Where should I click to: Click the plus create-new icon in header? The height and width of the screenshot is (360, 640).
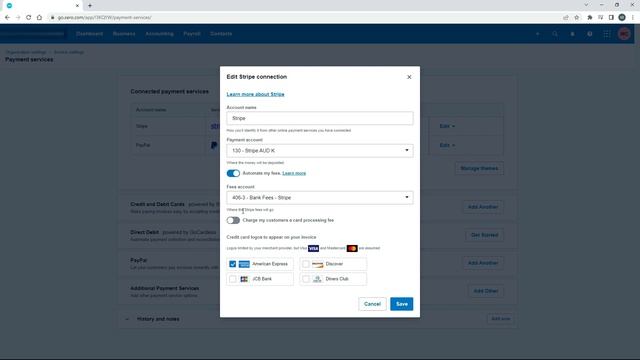538,34
